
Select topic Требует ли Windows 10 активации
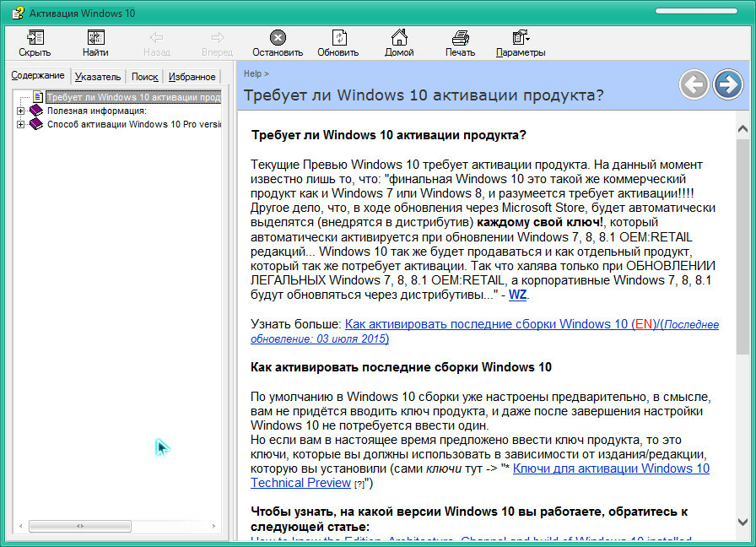click(133, 97)
